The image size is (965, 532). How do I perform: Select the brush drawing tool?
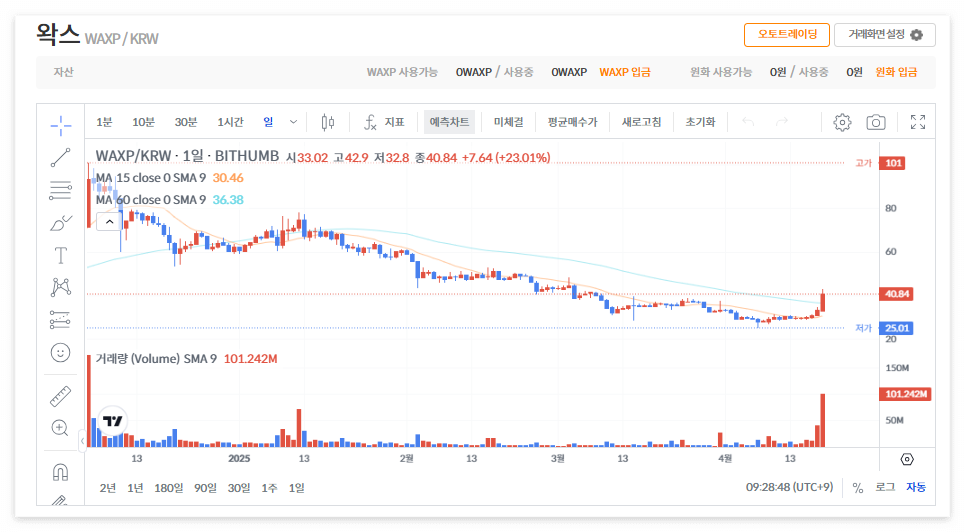tap(60, 223)
